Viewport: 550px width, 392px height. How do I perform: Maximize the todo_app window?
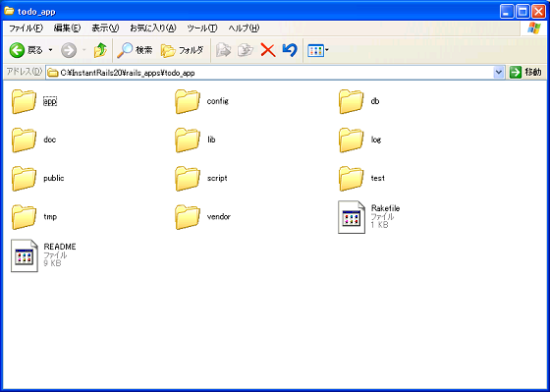(x=522, y=12)
